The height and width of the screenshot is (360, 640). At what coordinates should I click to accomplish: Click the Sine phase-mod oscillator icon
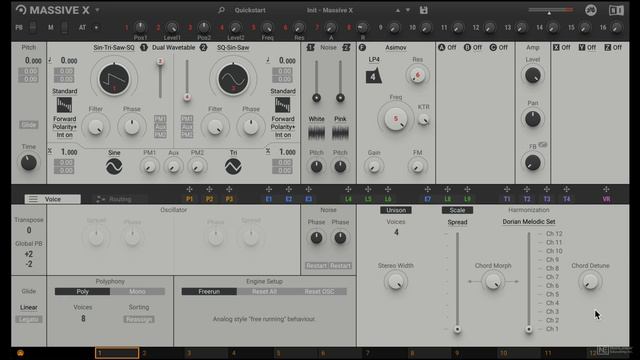[x=114, y=167]
